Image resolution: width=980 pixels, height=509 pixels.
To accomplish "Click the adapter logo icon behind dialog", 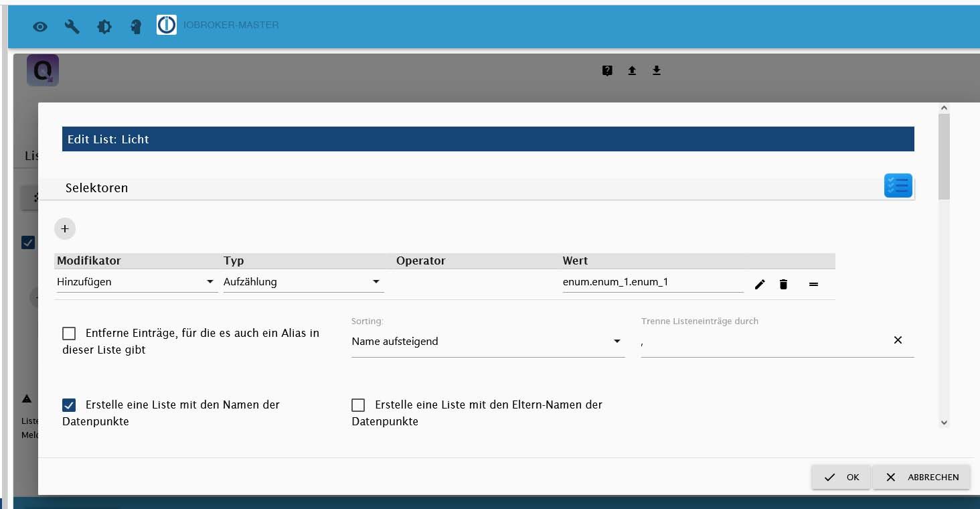I will point(43,70).
